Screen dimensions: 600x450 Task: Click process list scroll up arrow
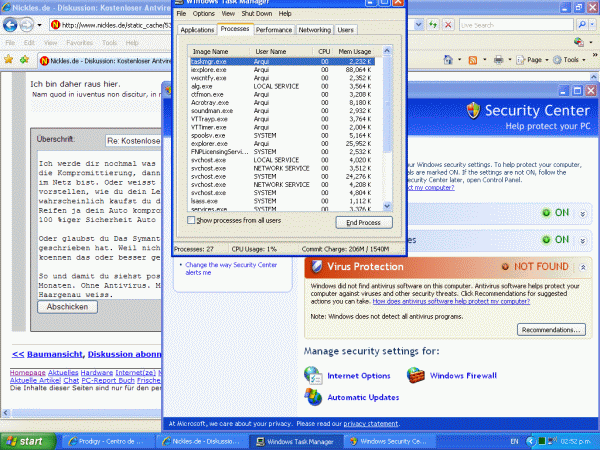pyautogui.click(x=387, y=51)
